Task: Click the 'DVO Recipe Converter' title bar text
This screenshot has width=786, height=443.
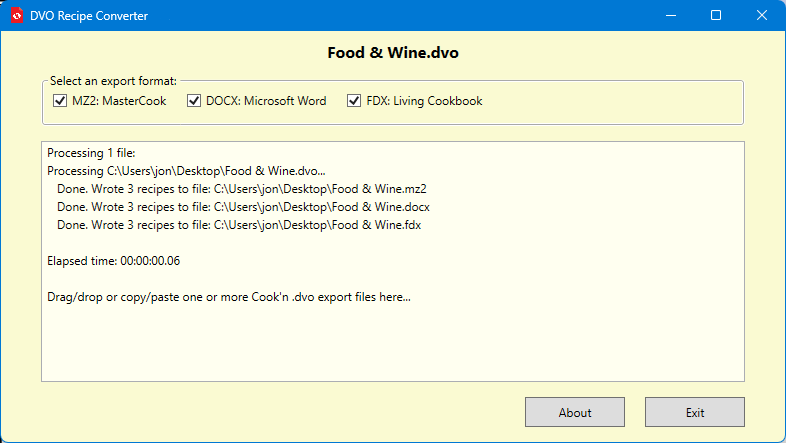Action: (89, 16)
